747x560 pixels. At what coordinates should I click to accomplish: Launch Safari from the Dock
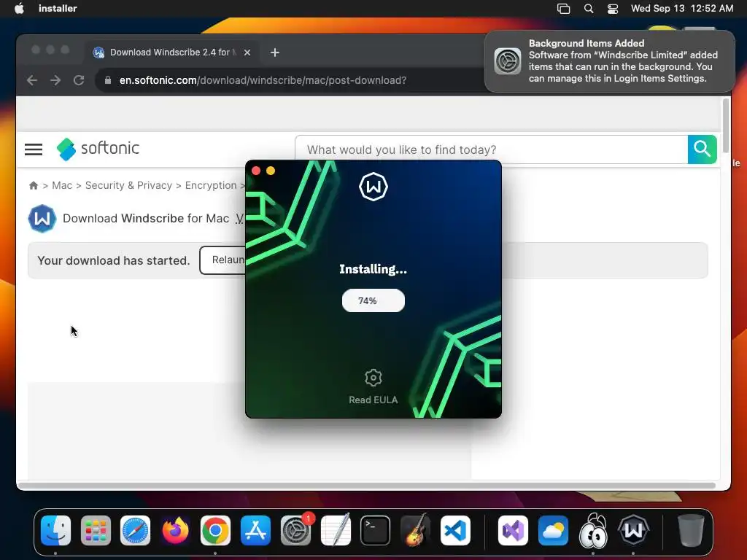click(135, 530)
